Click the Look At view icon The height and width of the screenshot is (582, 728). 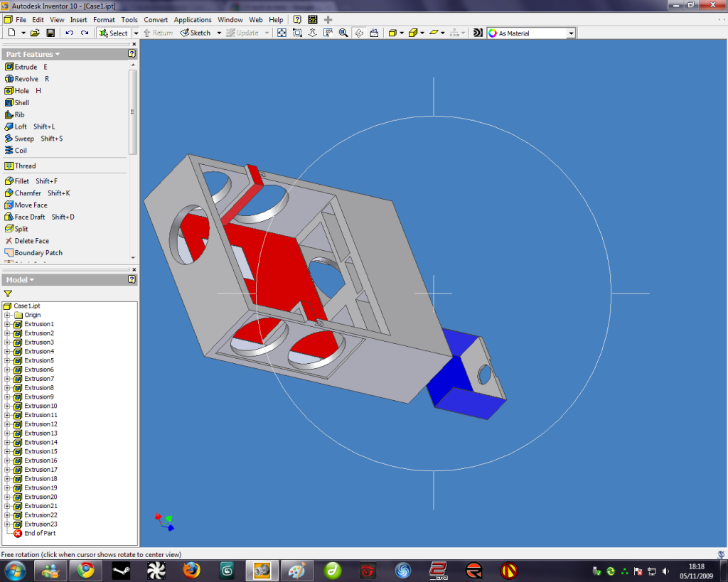coord(374,33)
